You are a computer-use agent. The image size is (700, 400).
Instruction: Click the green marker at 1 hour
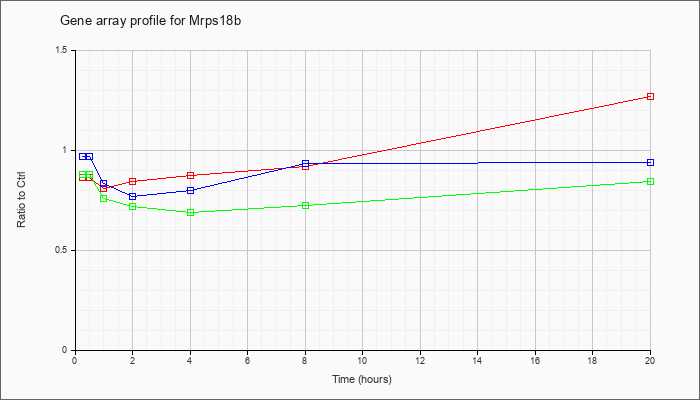click(x=104, y=198)
